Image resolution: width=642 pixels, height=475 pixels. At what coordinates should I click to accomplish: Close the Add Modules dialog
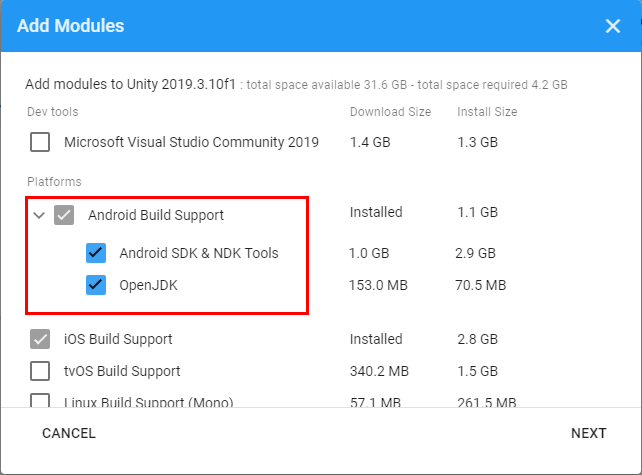tap(613, 27)
